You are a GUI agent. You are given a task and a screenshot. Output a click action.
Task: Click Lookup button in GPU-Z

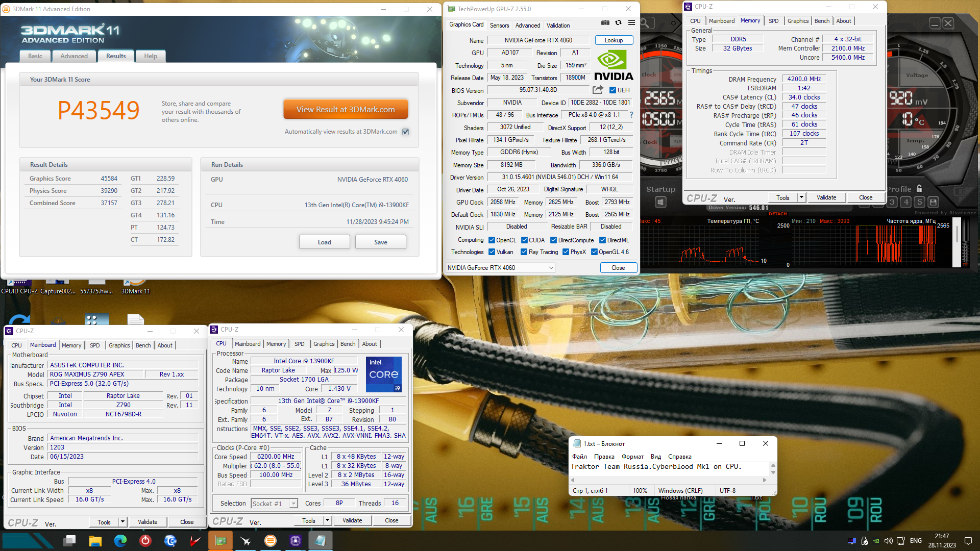[x=614, y=40]
